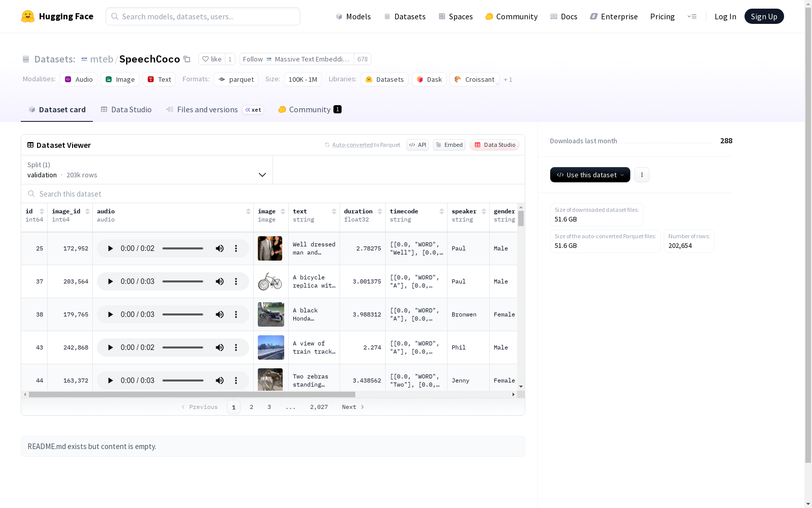Open the Community tab with 1 discussion

[x=310, y=110]
